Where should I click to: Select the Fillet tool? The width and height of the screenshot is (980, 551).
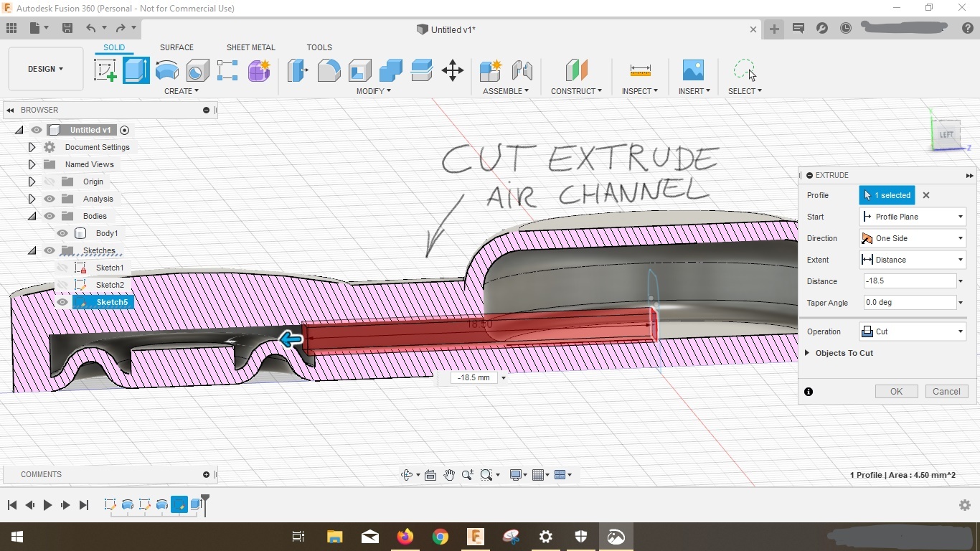coord(329,70)
